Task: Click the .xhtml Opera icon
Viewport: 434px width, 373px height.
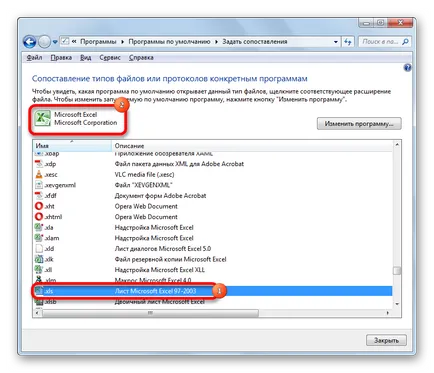Action: coord(39,217)
